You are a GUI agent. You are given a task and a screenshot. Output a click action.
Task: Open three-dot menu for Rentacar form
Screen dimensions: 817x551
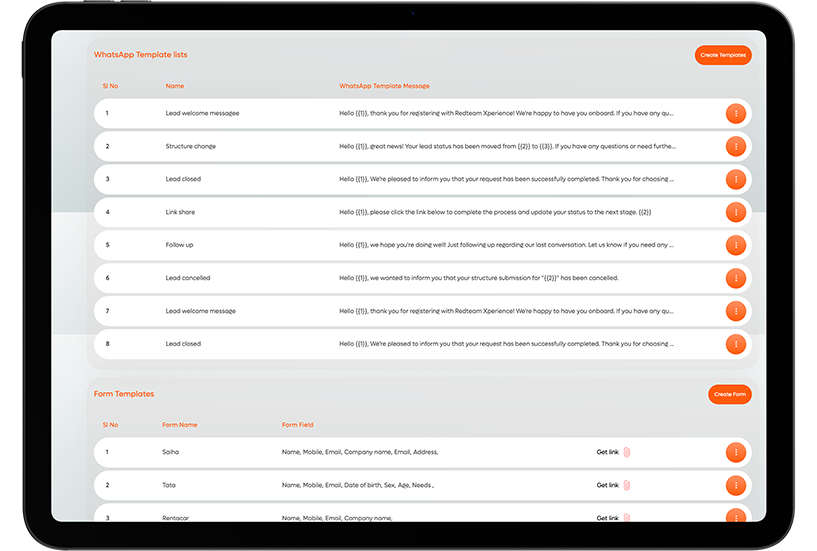[x=736, y=516]
